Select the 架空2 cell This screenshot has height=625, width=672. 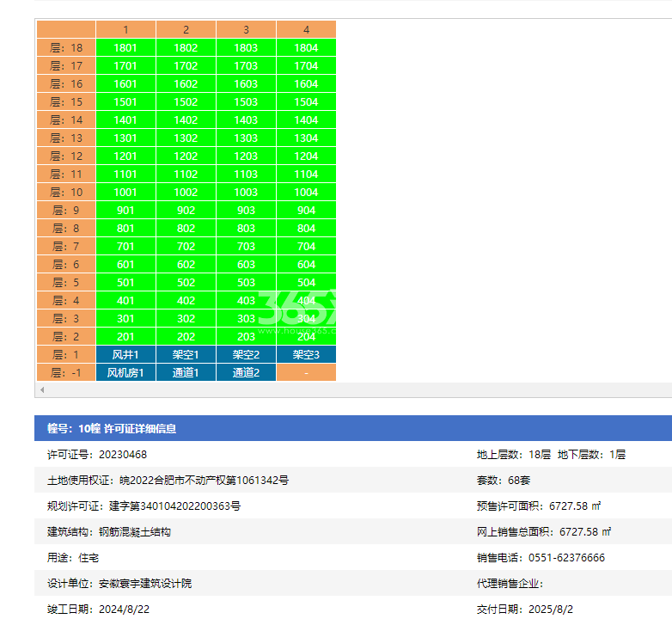(x=246, y=354)
